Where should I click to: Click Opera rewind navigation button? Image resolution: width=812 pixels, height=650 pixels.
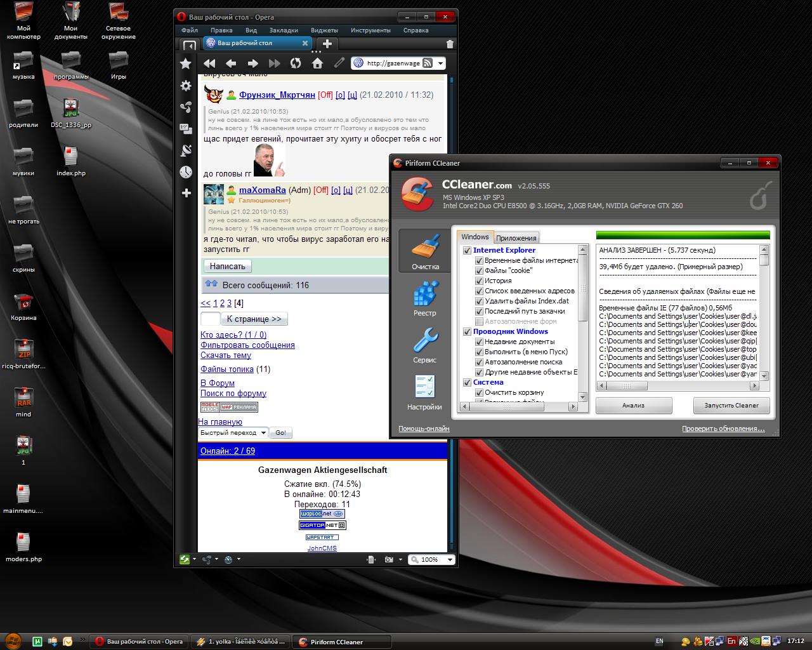tap(209, 63)
